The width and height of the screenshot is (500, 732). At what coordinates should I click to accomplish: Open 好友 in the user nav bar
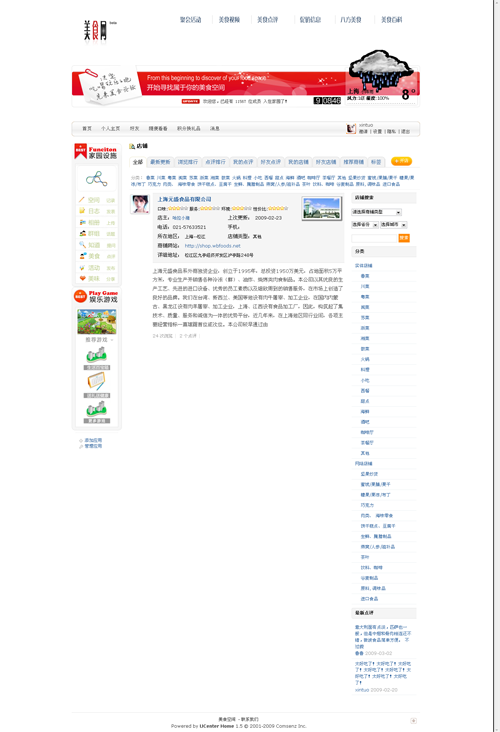(x=134, y=128)
